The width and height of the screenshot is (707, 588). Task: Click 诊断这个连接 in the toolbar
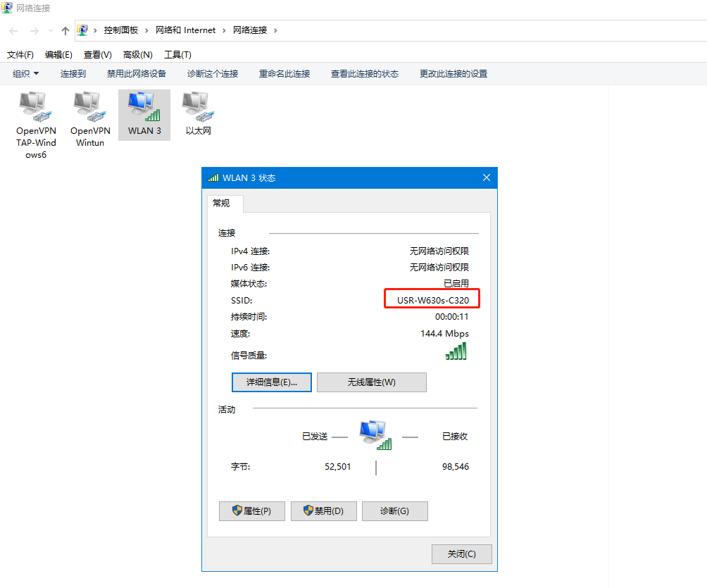pos(213,74)
